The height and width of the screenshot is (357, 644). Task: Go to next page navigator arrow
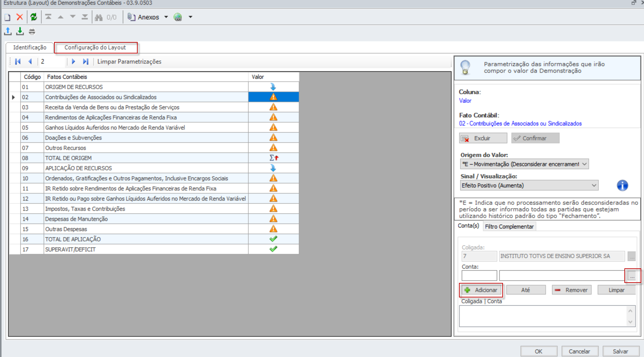[x=73, y=62]
